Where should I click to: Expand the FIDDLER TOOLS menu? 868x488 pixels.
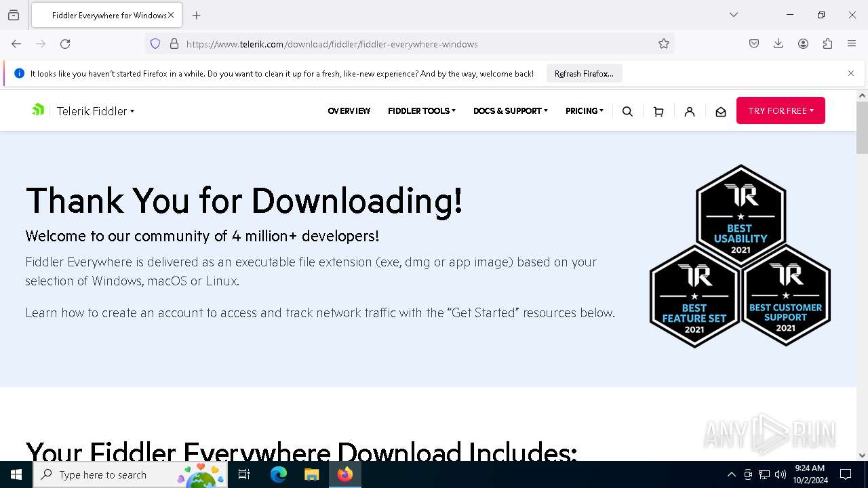(422, 111)
